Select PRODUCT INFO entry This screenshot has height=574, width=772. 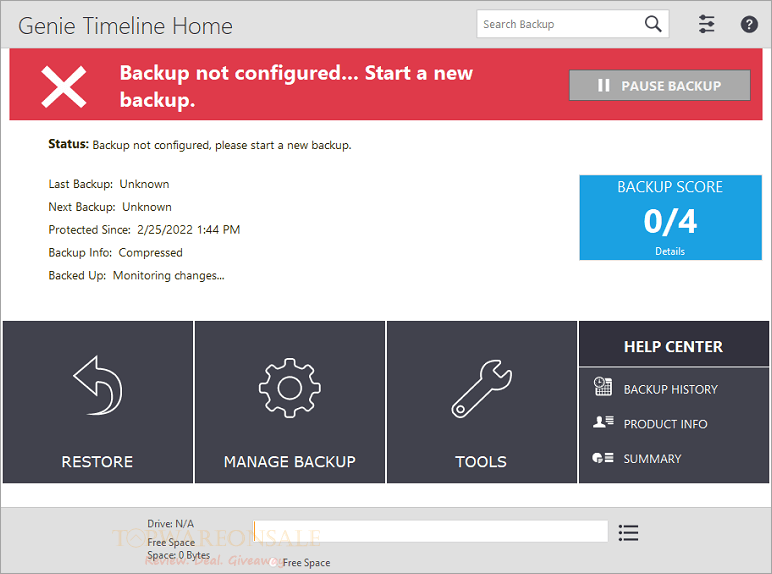point(665,424)
